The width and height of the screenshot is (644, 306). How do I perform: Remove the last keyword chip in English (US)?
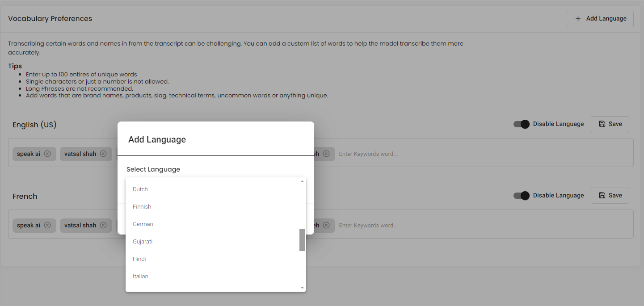click(326, 154)
